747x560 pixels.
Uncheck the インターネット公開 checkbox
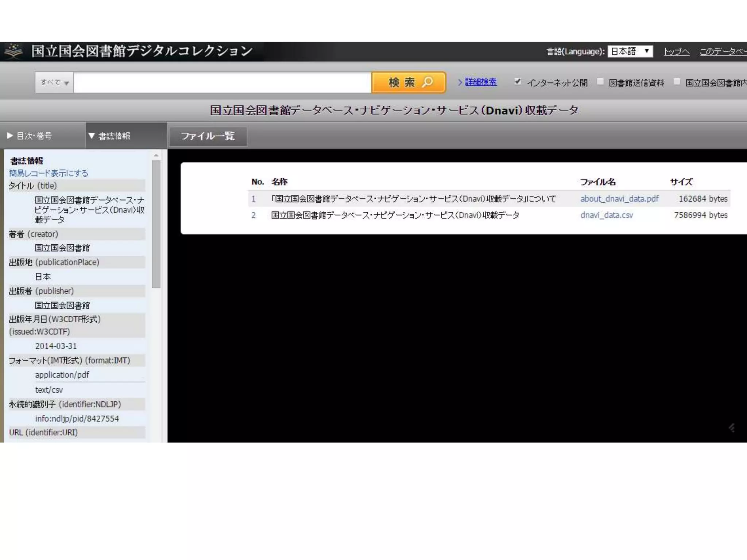click(518, 82)
